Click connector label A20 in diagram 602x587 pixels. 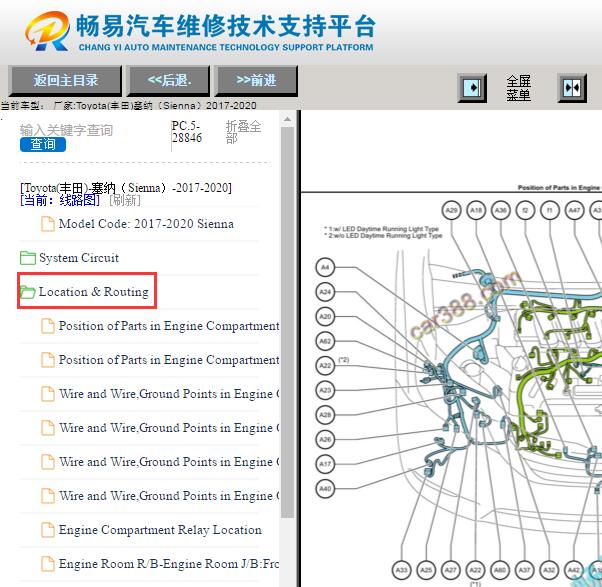[325, 316]
